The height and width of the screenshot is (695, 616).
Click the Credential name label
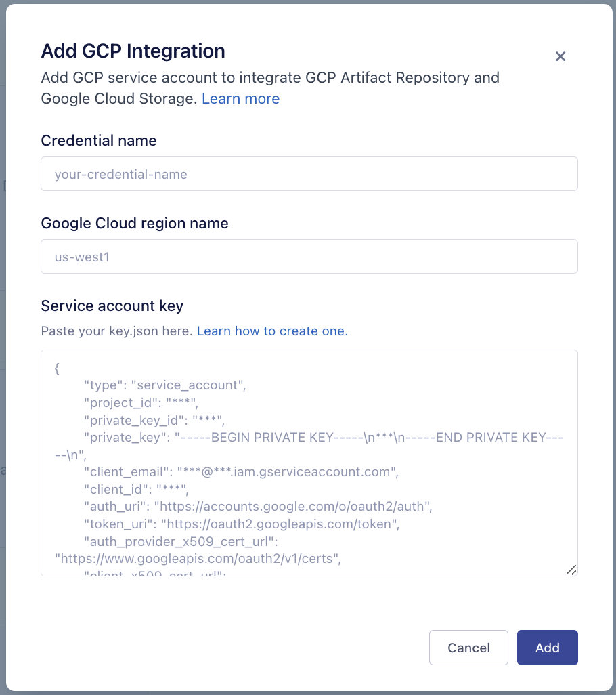tap(99, 140)
